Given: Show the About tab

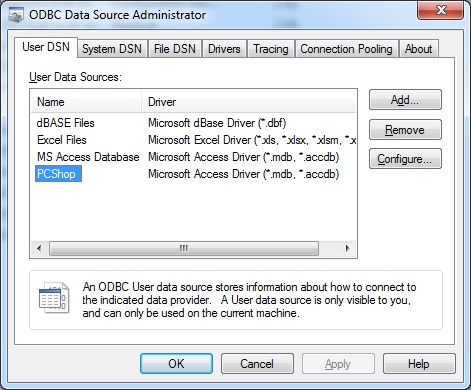Looking at the screenshot, I should (418, 49).
